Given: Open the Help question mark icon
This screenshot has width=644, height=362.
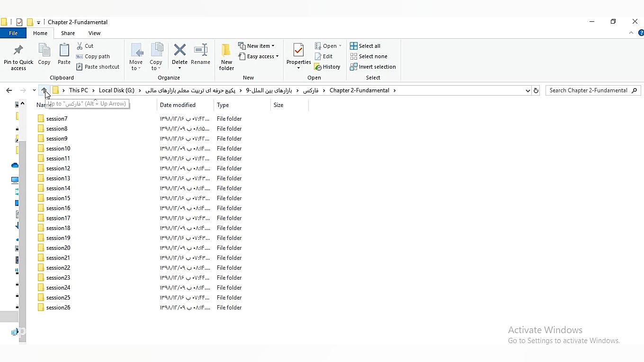Looking at the screenshot, I should [x=641, y=33].
